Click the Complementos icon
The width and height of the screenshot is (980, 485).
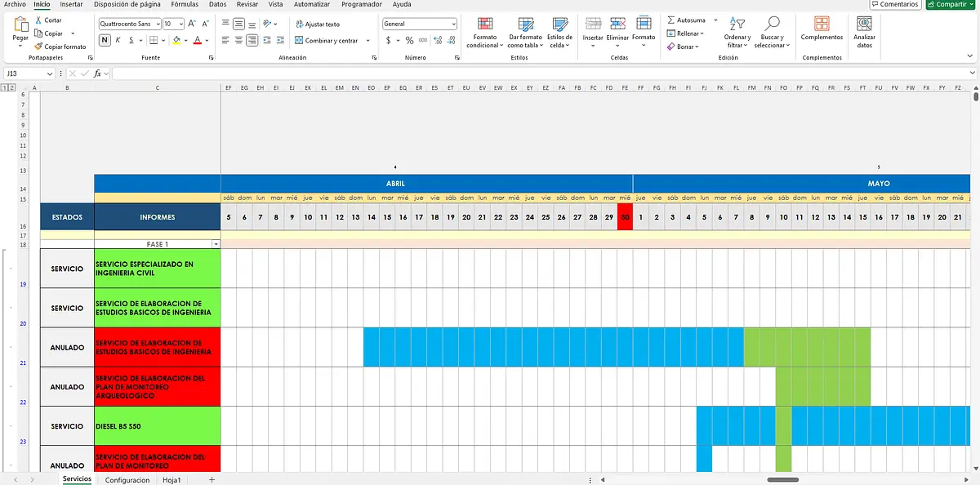(x=822, y=24)
